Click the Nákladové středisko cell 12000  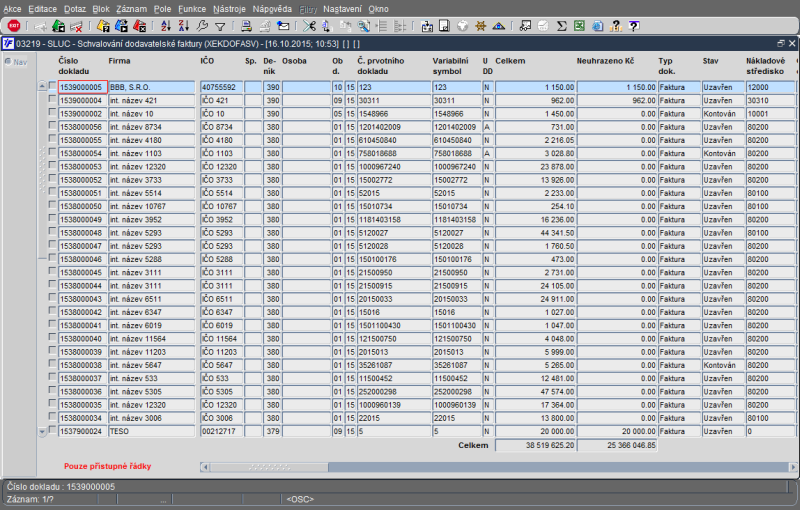tap(770, 87)
